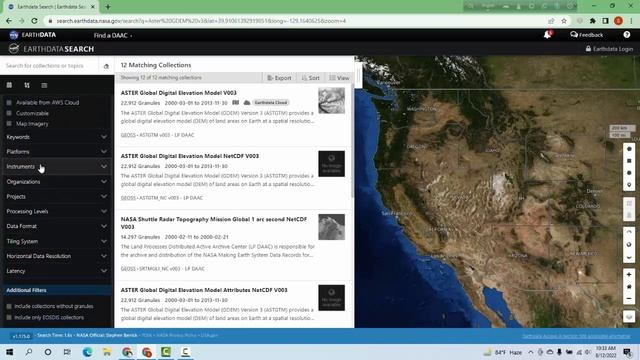Expand the Keywords filter section

(x=57, y=137)
